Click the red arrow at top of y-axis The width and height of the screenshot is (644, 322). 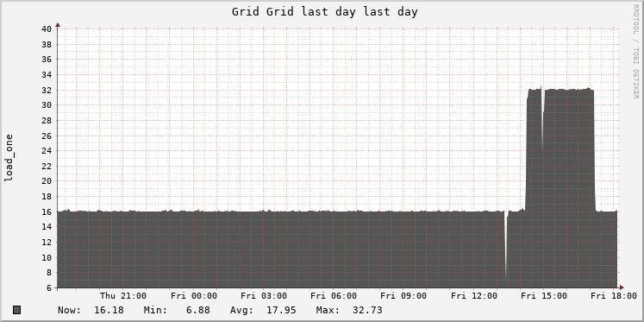click(58, 25)
